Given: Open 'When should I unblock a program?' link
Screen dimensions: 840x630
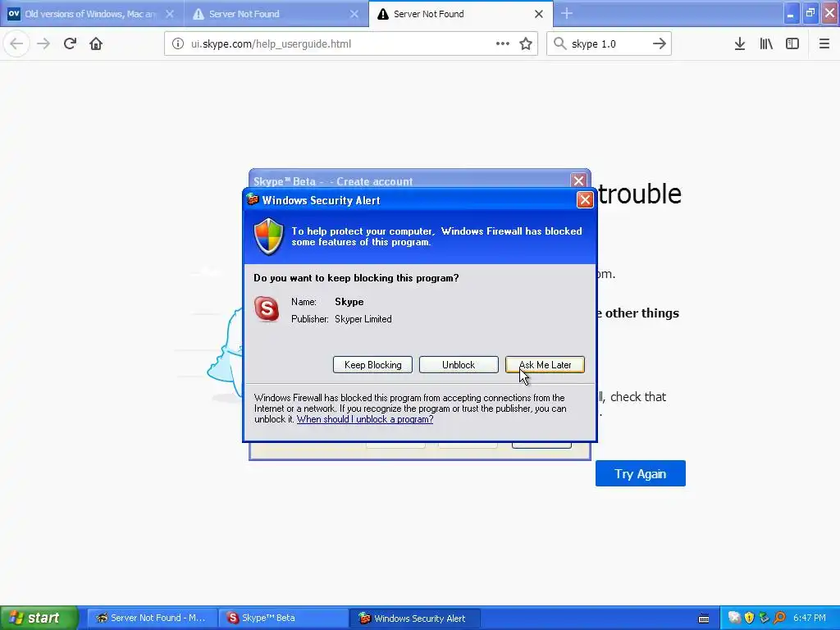Looking at the screenshot, I should pyautogui.click(x=365, y=419).
